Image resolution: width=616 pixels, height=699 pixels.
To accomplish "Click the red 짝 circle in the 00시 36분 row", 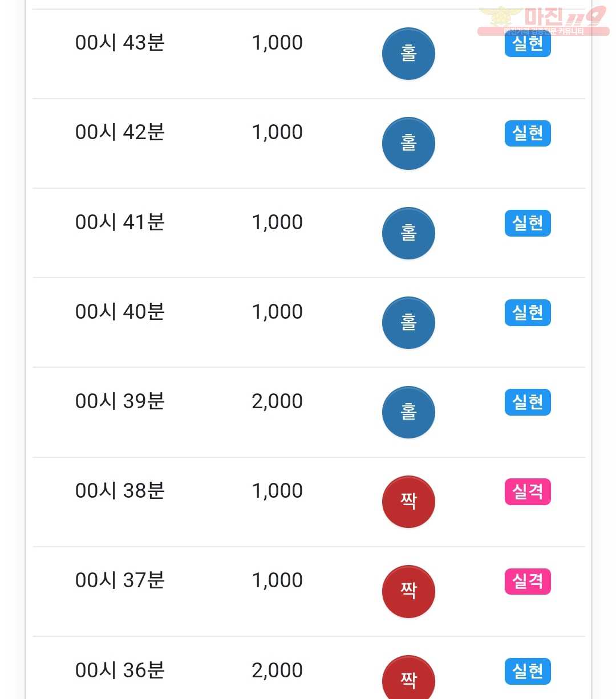I will [408, 678].
